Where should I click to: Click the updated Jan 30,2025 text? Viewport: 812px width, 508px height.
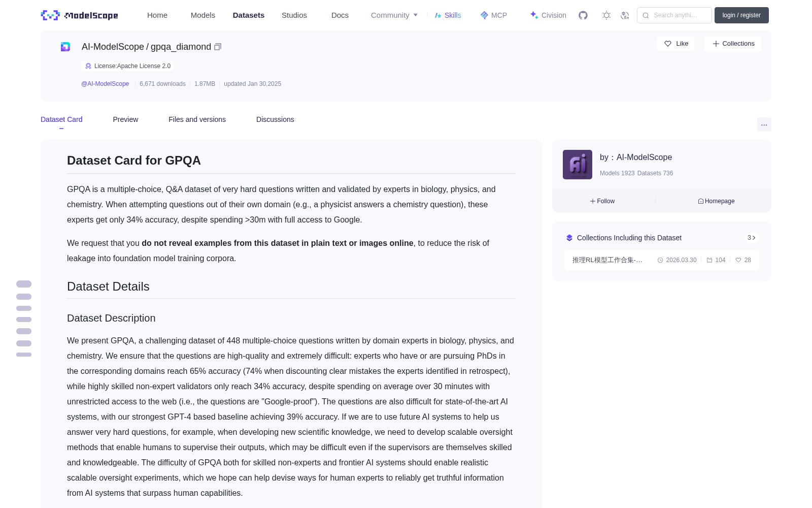tap(252, 84)
